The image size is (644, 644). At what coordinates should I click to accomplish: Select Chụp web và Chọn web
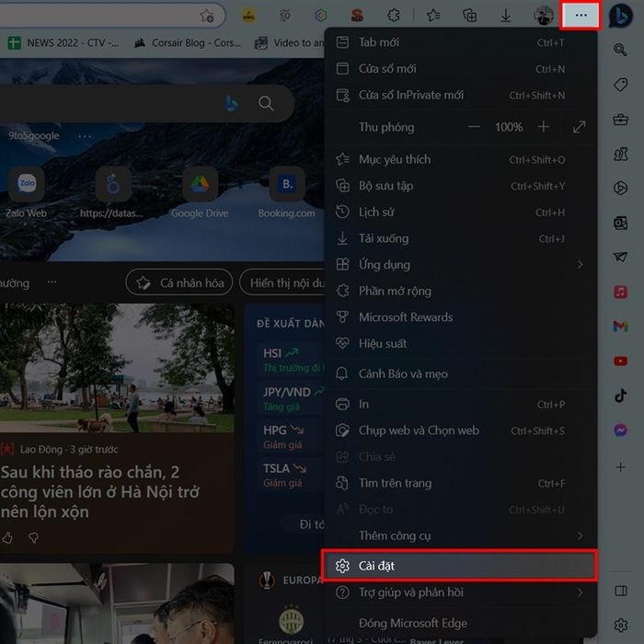pyautogui.click(x=460, y=431)
